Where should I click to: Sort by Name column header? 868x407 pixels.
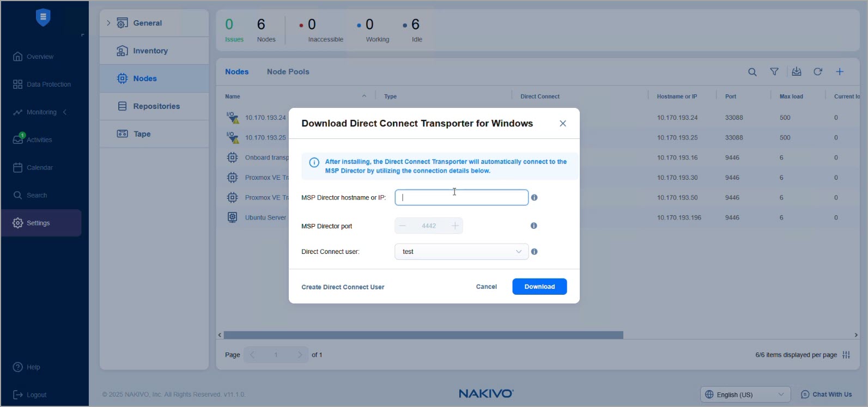tap(233, 96)
